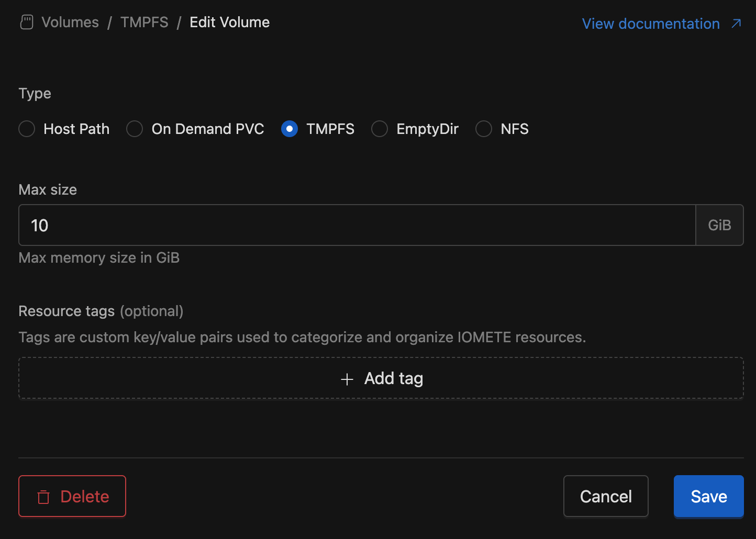The image size is (756, 539).
Task: Open the TMPFS breadcrumb item
Action: (x=144, y=23)
